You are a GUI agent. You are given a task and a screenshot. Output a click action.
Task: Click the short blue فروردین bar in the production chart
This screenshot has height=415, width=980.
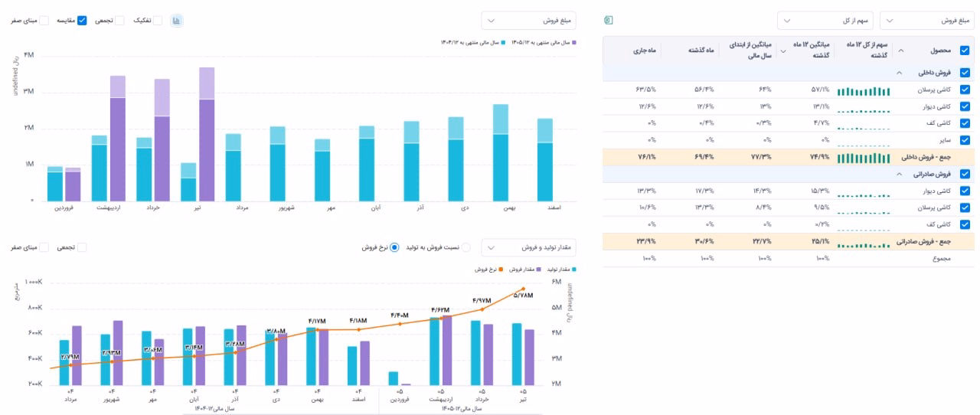pos(394,378)
